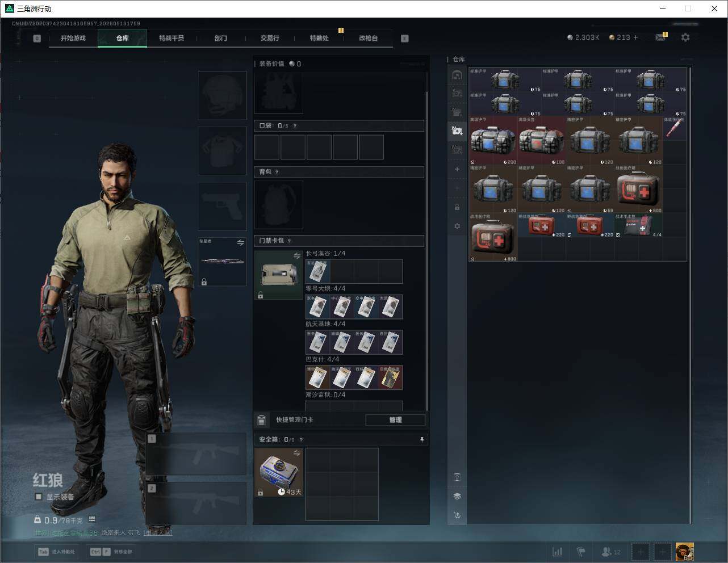Click the second empty team slot plus button
Image resolution: width=728 pixels, height=563 pixels.
[662, 552]
